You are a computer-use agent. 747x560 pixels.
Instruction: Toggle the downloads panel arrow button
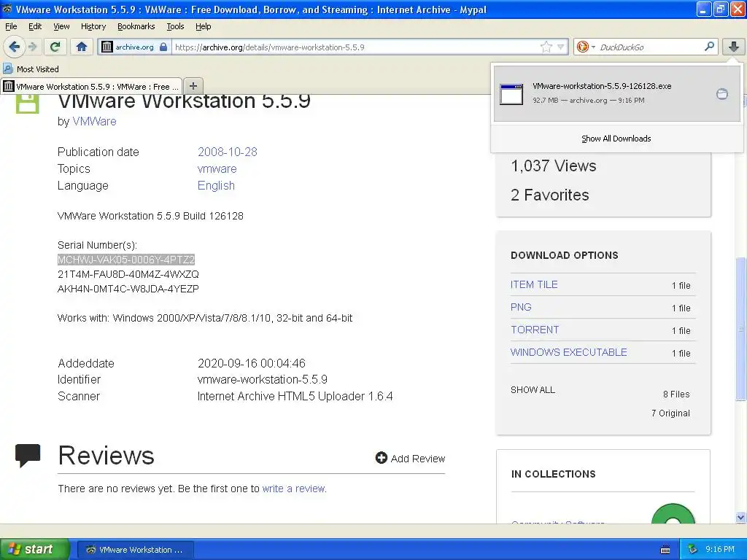tap(734, 47)
